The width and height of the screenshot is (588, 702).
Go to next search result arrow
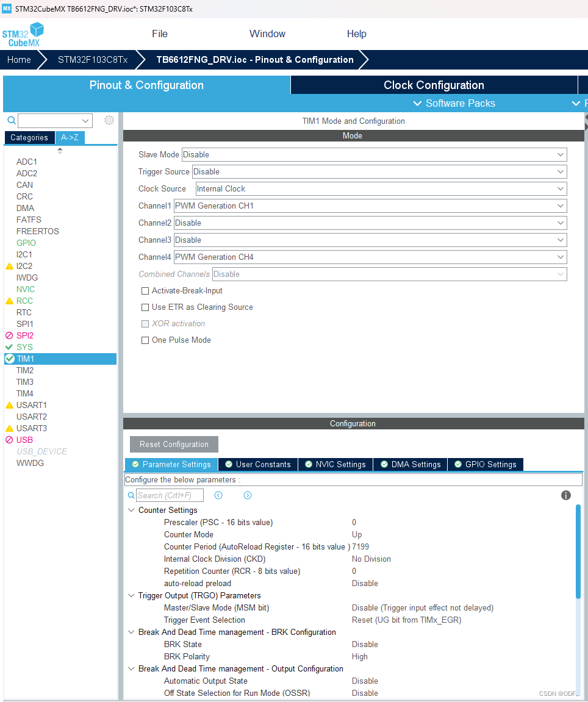[248, 495]
